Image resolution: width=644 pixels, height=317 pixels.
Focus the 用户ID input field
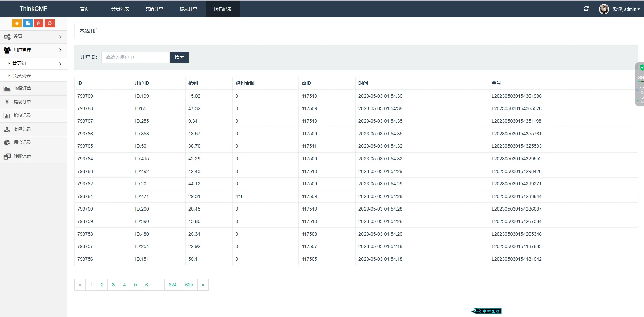coord(135,57)
